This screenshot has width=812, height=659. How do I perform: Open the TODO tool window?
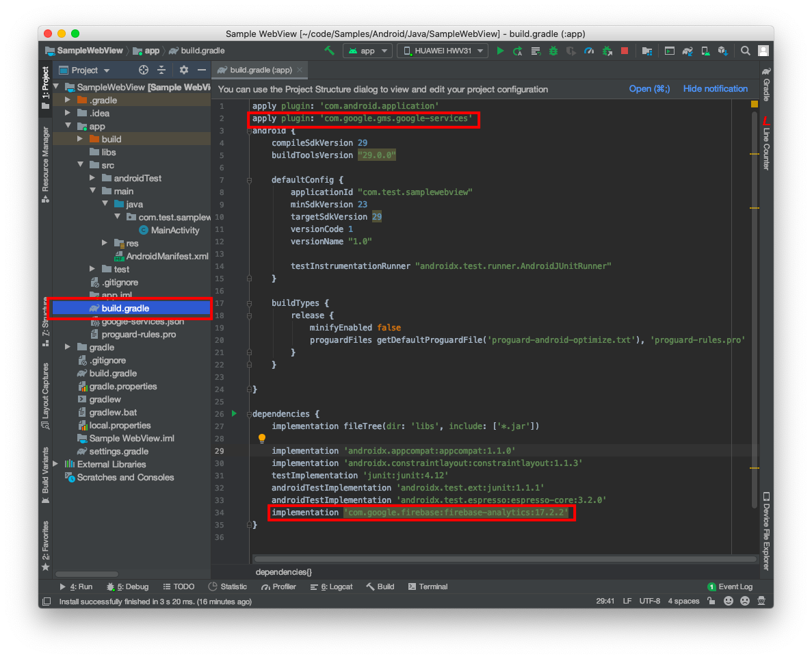pyautogui.click(x=179, y=586)
